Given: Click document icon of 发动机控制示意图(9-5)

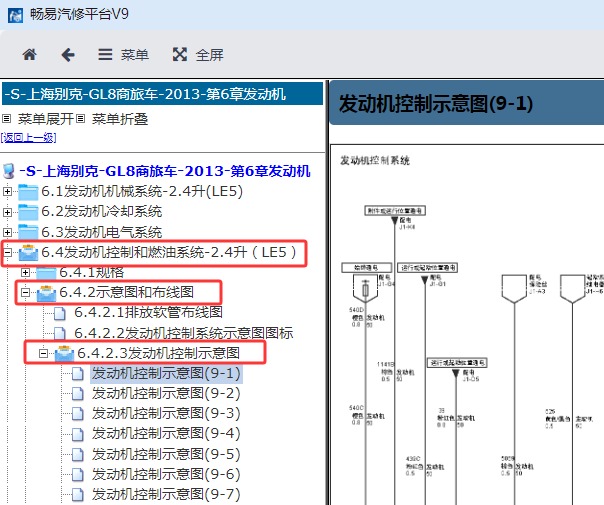Looking at the screenshot, I should [x=78, y=455].
